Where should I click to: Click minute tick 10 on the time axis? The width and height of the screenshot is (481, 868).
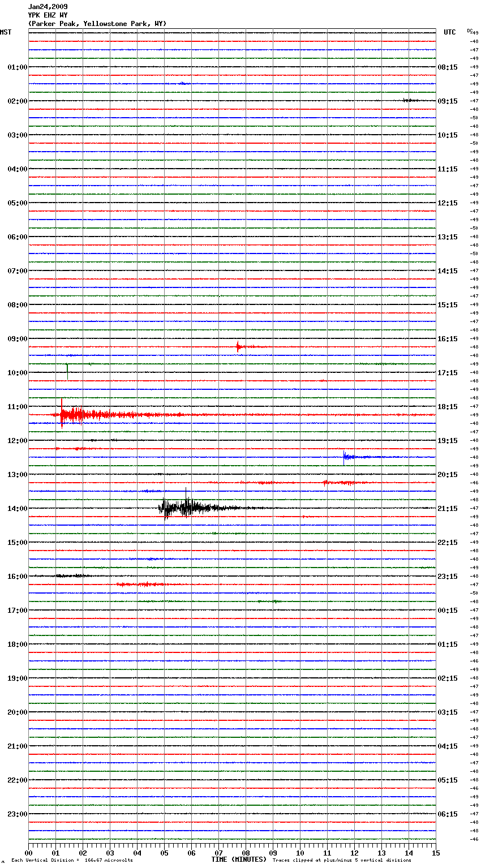pos(300,853)
